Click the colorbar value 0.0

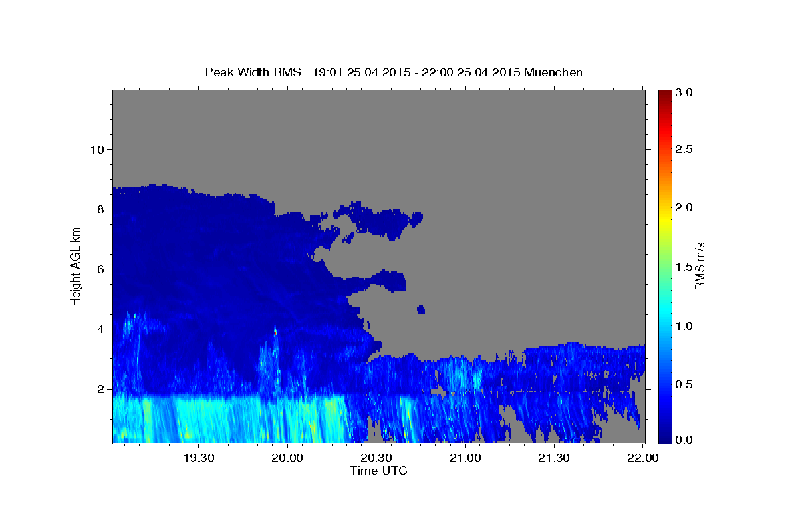tap(684, 440)
